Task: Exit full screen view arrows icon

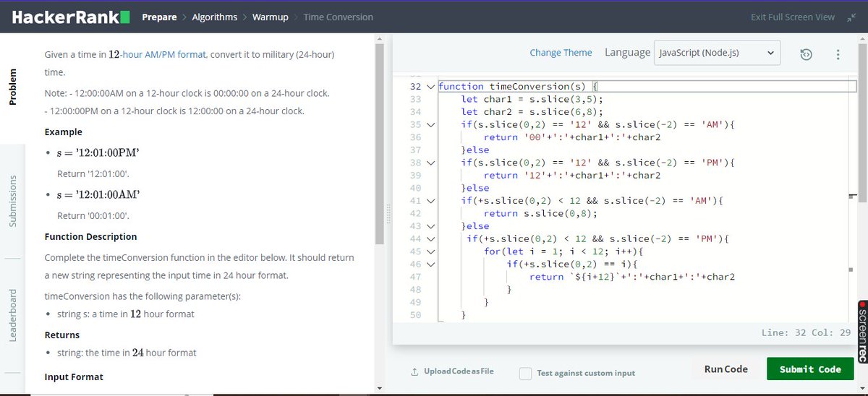Action: [850, 17]
